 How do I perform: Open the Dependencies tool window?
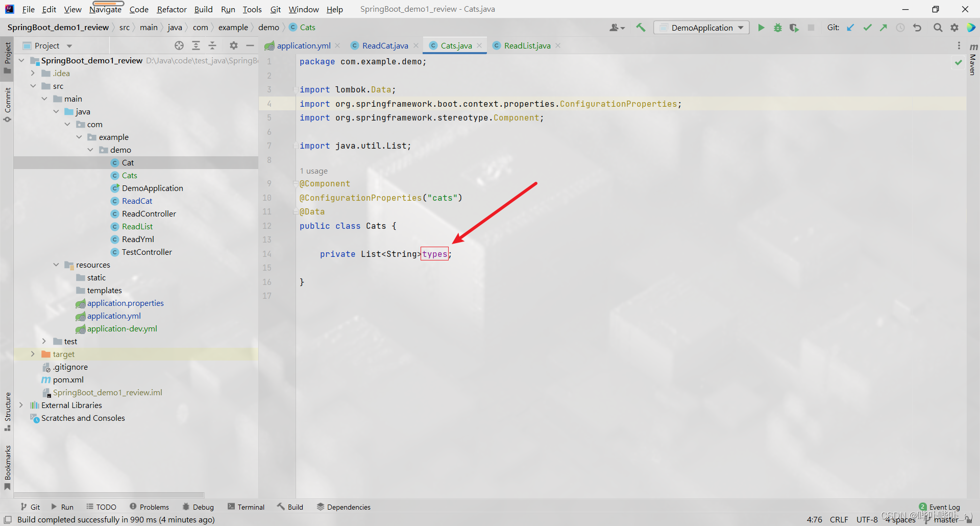pos(344,507)
